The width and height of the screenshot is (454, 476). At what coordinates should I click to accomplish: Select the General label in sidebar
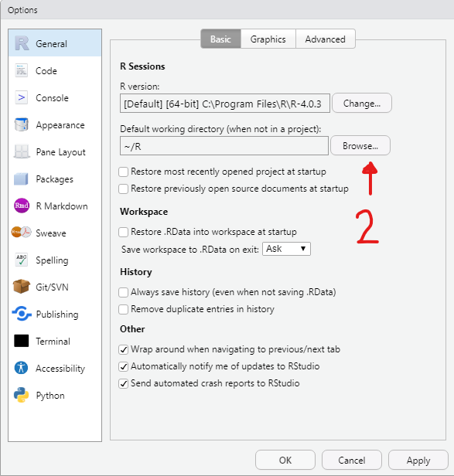coord(51,44)
